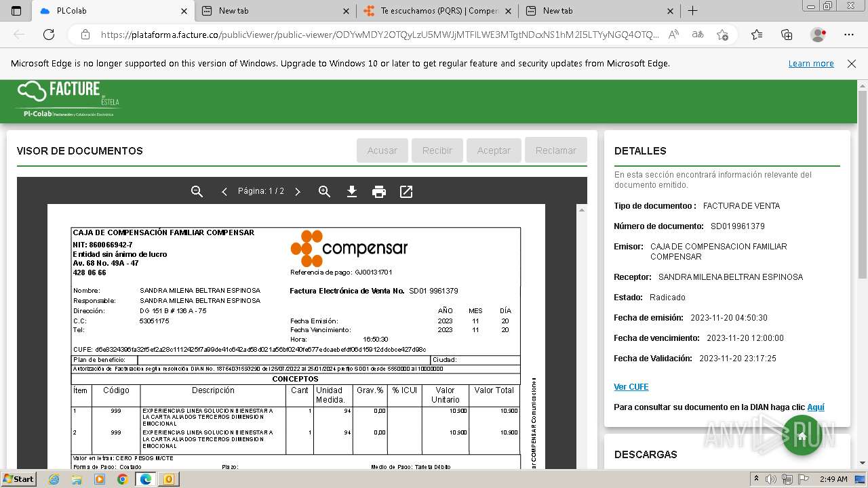The width and height of the screenshot is (868, 488).
Task: Print the invoice document
Action: pyautogui.click(x=379, y=192)
